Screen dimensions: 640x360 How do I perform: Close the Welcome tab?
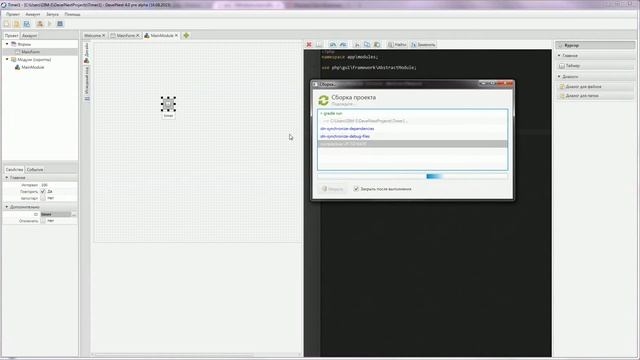point(104,36)
